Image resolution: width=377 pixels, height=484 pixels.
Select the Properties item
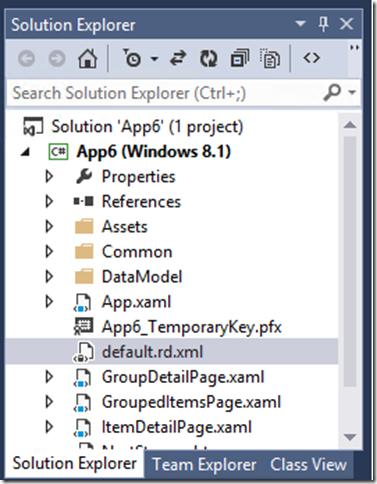[138, 177]
